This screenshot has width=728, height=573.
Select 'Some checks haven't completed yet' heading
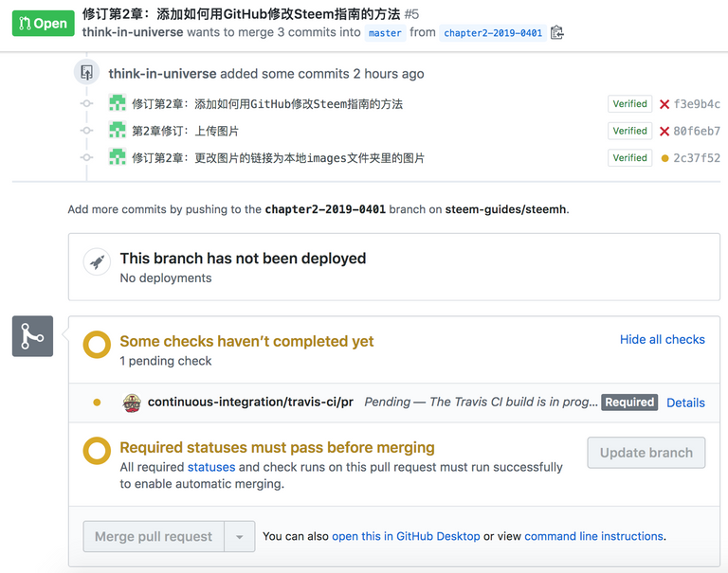(246, 341)
